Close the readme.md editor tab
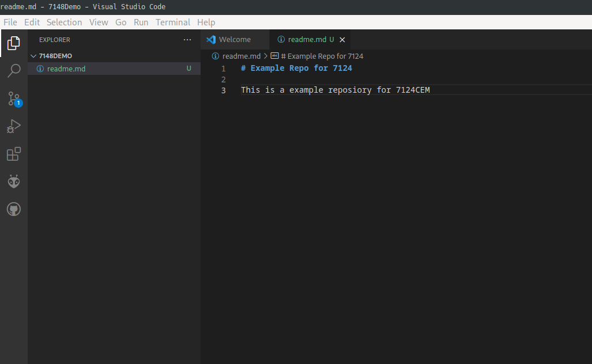Viewport: 592px width, 364px height. [x=342, y=40]
